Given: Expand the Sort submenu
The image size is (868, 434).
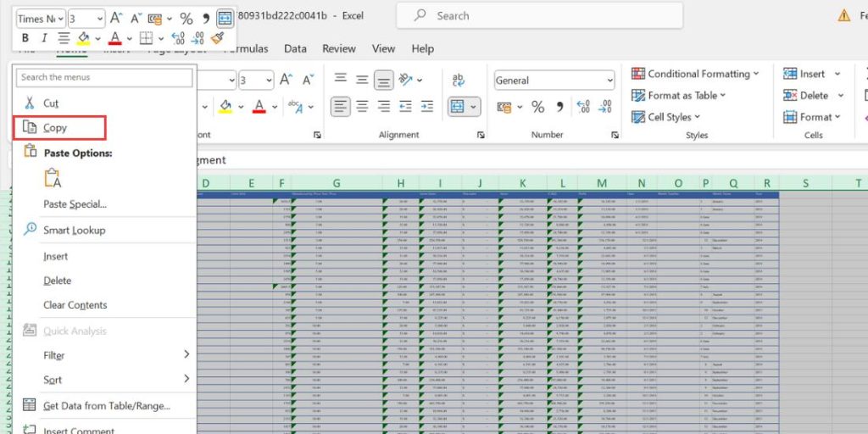Looking at the screenshot, I should (x=104, y=379).
